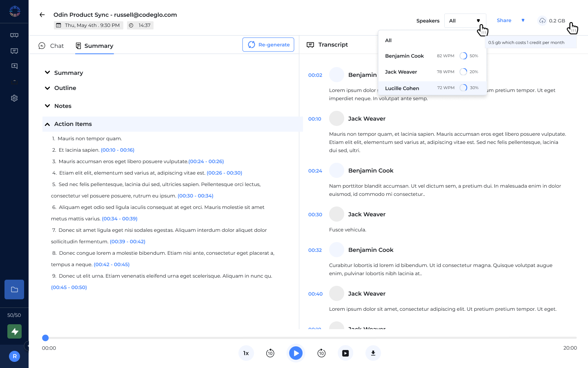Play the recording
Viewport: 588px width, 368px height.
click(x=296, y=353)
